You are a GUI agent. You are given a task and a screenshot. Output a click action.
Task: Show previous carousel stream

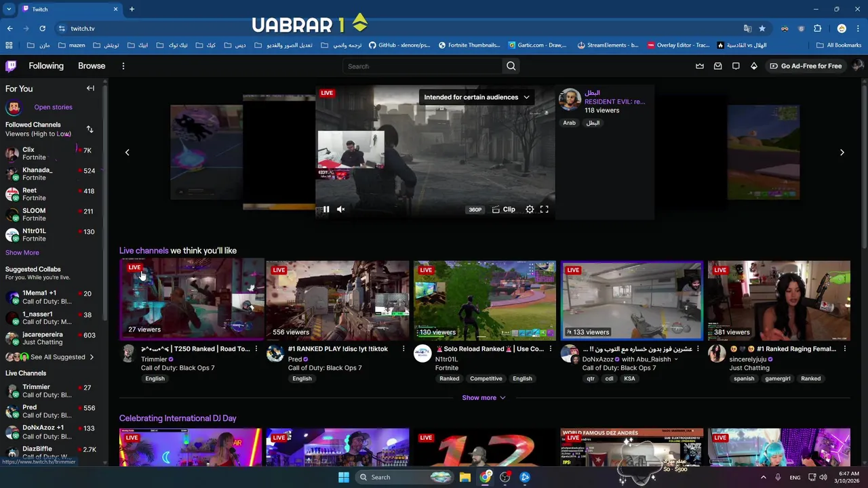coord(127,152)
